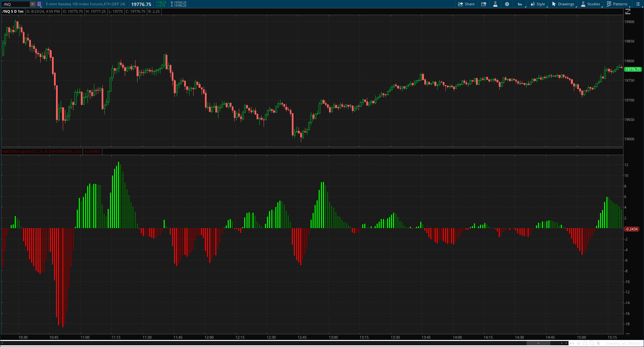The image size is (644, 347).
Task: Click the scroll right arrow on the time scrollbar
Action: [x=566, y=343]
